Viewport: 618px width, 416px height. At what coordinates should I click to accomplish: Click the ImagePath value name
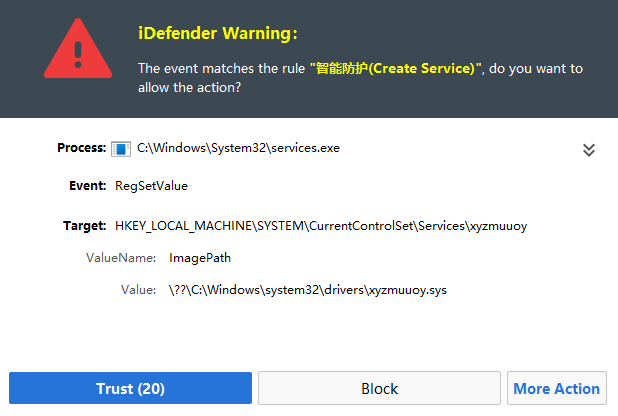pyautogui.click(x=200, y=257)
